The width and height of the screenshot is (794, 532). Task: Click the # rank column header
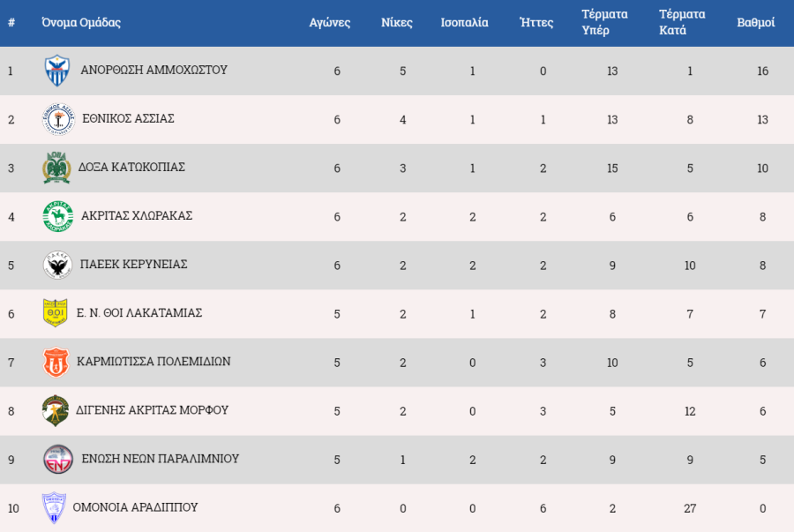coord(11,23)
